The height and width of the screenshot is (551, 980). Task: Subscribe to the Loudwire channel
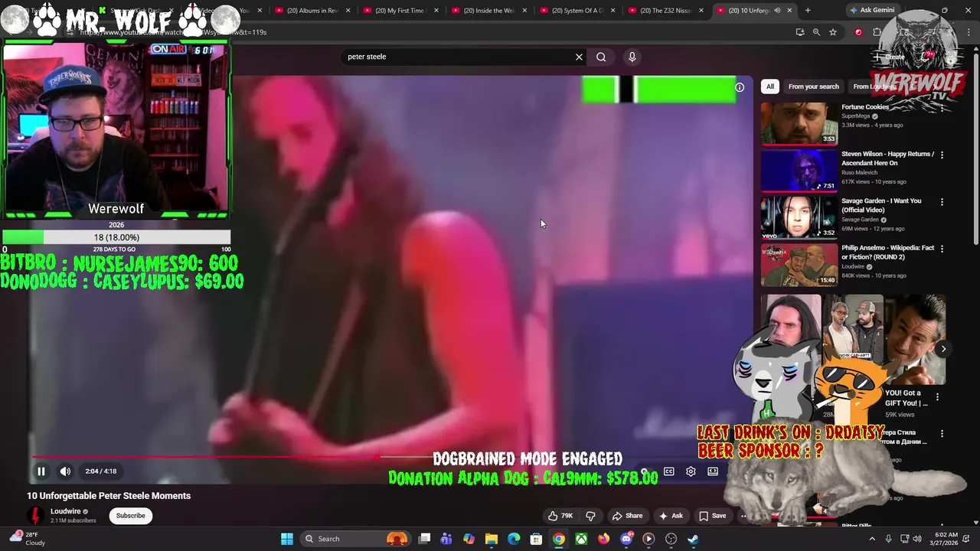pos(130,516)
